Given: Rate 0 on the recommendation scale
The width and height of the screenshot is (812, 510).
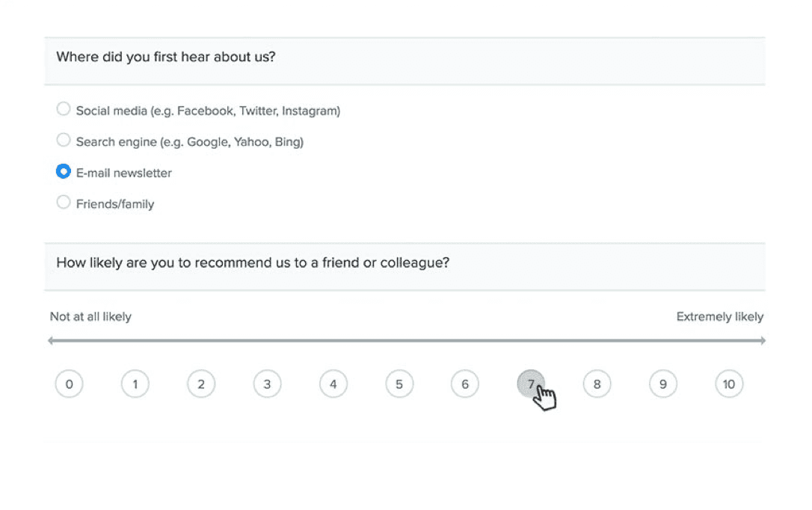Looking at the screenshot, I should 69,384.
